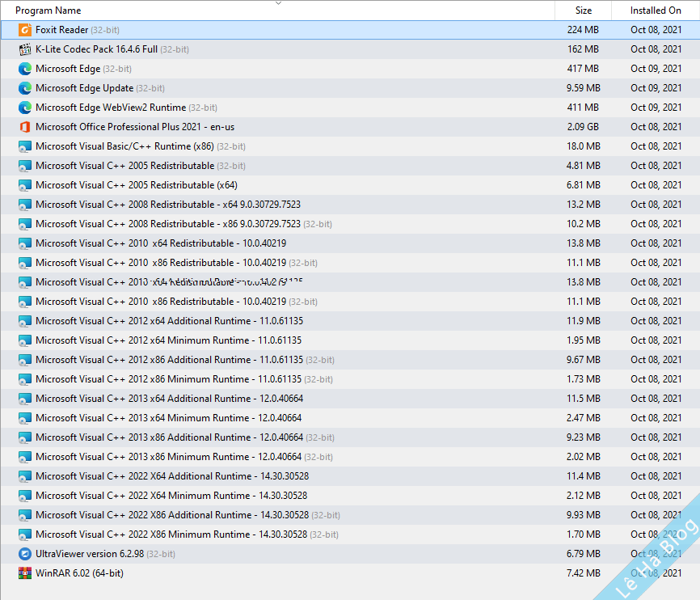This screenshot has height=600, width=700.
Task: Select "UltraViewer version 6.2.98" name text
Action: (90, 554)
